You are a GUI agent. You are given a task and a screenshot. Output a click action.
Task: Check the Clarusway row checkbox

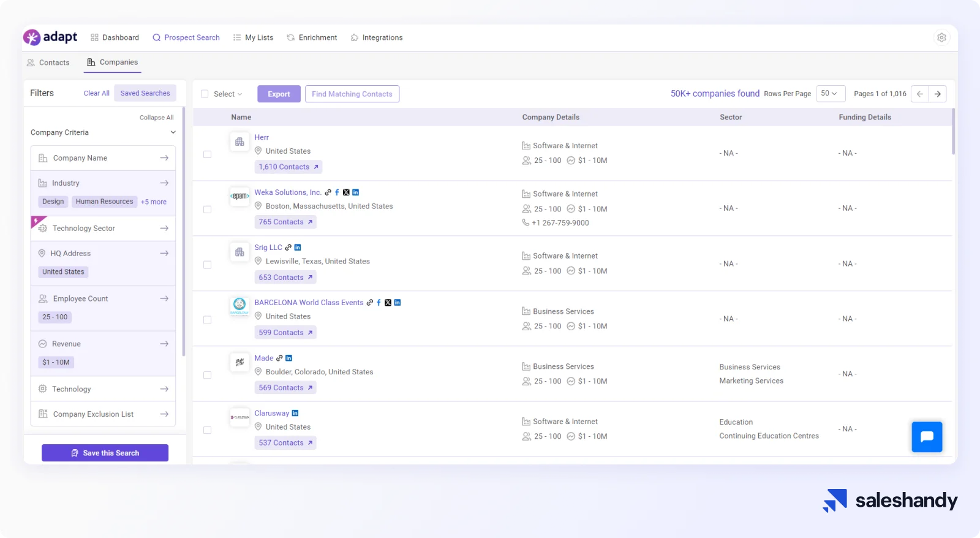[x=208, y=430]
